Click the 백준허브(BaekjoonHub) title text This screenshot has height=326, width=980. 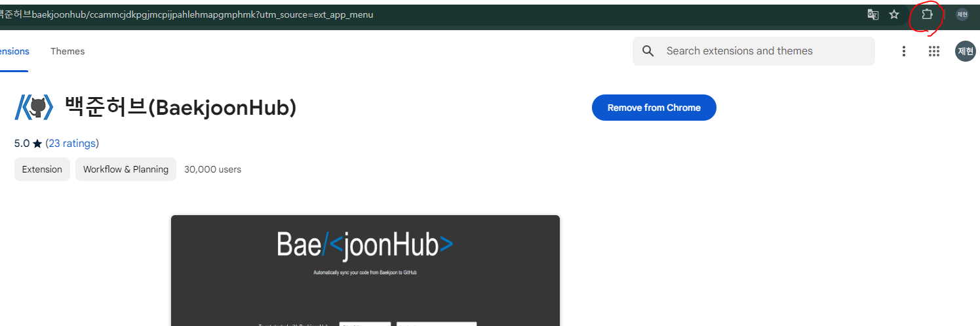[x=181, y=108]
